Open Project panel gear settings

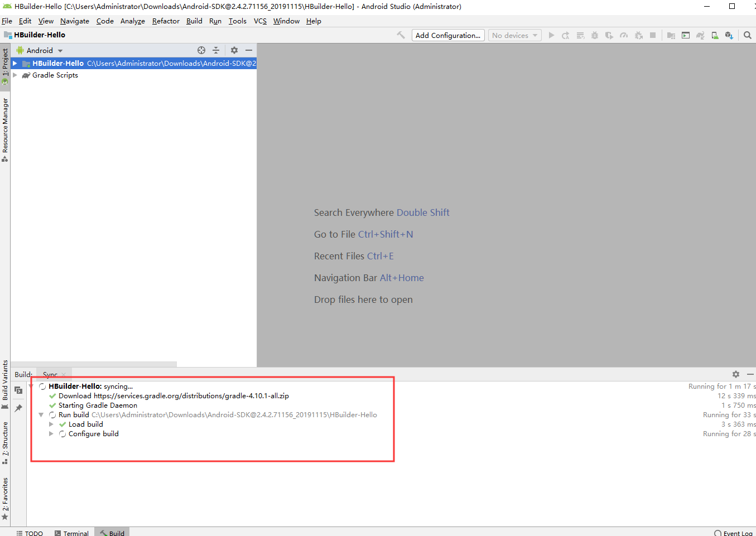(x=234, y=50)
